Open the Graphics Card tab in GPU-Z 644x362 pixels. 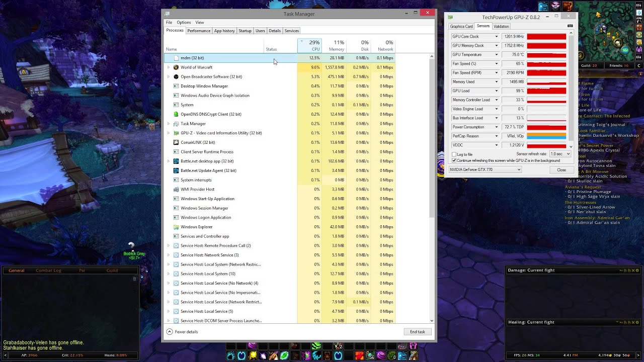(461, 26)
